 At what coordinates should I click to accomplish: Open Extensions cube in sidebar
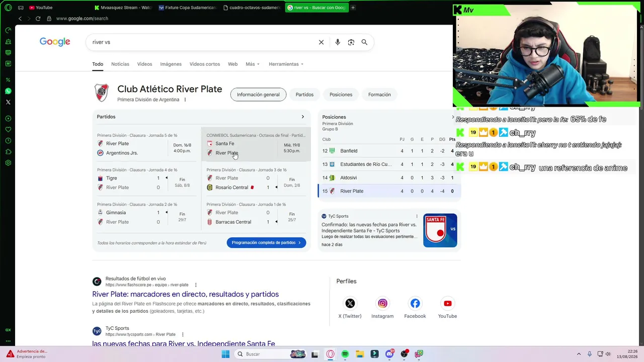click(x=8, y=152)
